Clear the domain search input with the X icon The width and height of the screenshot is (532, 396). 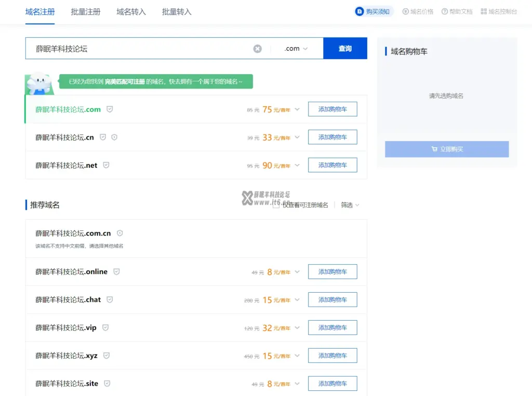[x=258, y=49]
